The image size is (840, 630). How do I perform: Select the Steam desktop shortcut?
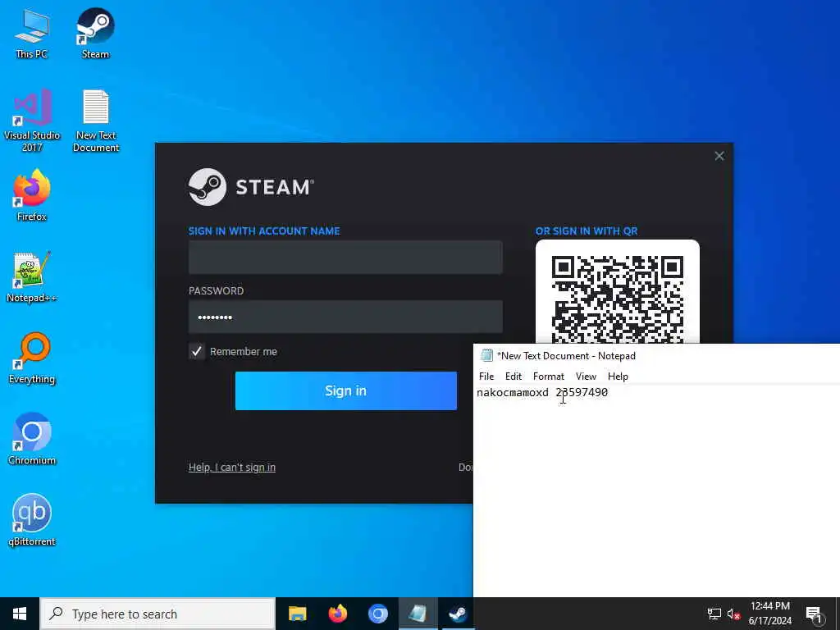point(95,34)
